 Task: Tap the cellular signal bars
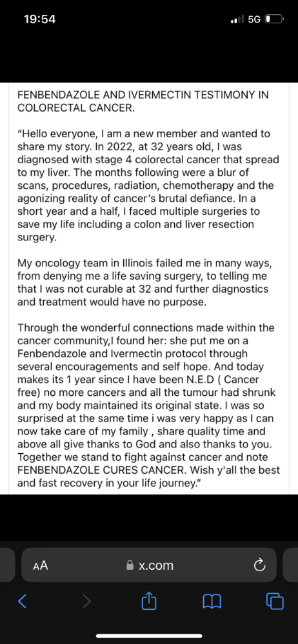click(x=237, y=19)
